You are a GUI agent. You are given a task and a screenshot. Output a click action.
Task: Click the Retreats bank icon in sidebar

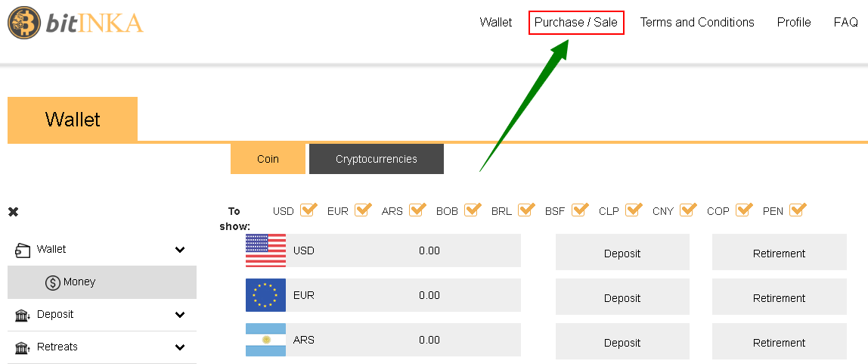coord(22,348)
